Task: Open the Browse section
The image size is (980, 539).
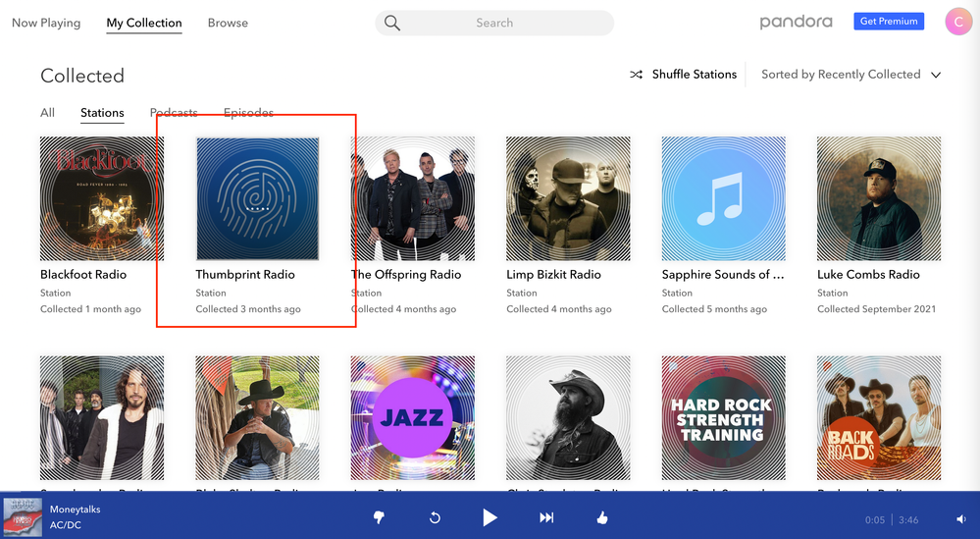Action: click(x=228, y=23)
